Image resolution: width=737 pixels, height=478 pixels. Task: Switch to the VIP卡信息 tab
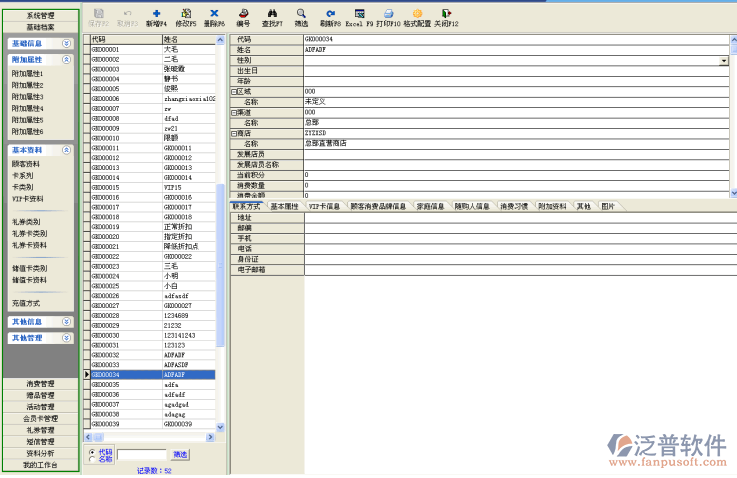(323, 206)
